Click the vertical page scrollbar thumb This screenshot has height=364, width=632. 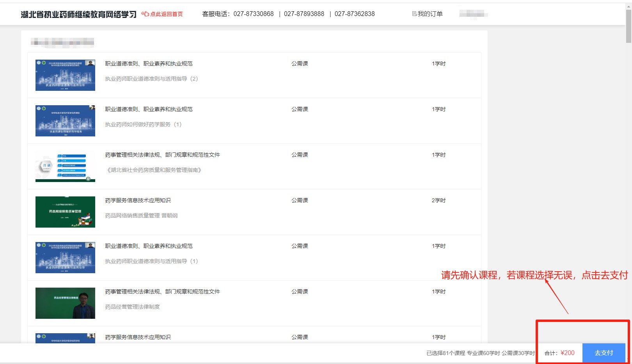tap(628, 25)
